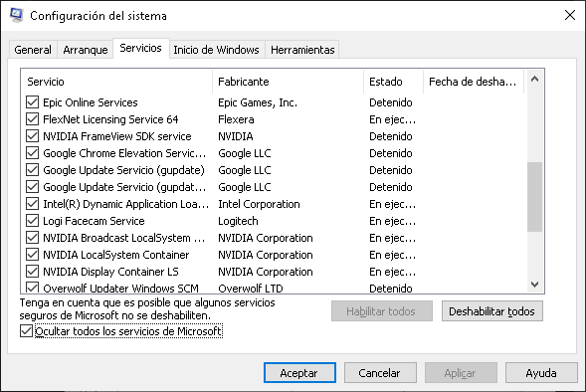Image resolution: width=586 pixels, height=392 pixels.
Task: Uncheck NVIDIA Display Container LS checkbox
Action: pyautogui.click(x=33, y=272)
